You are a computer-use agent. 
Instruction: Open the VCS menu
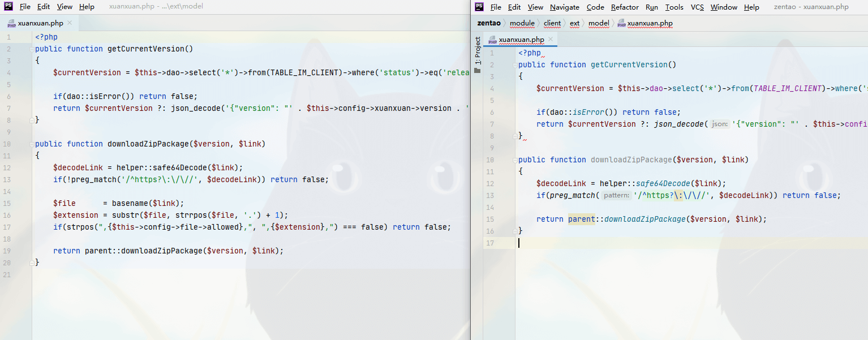coord(697,7)
